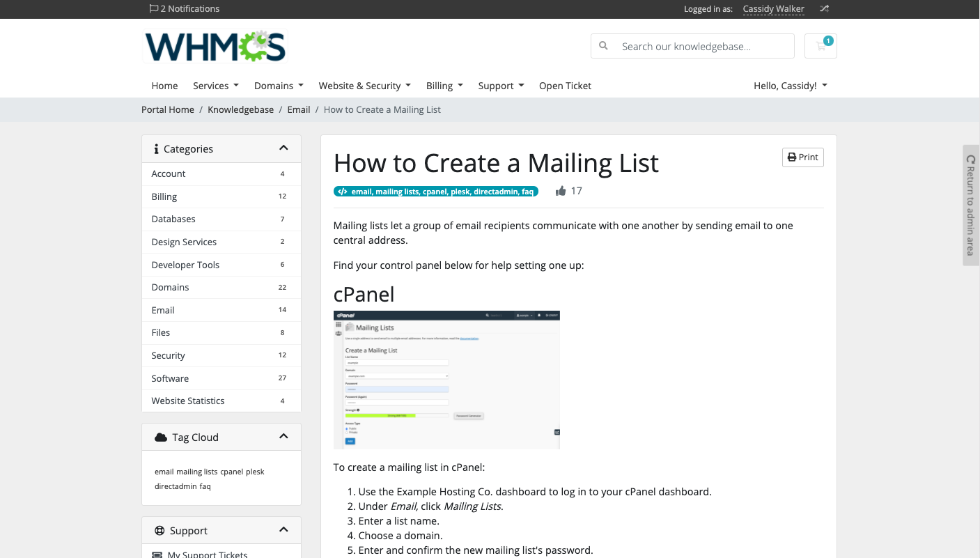Image resolution: width=980 pixels, height=558 pixels.
Task: Click 'plesk' tag in Tag Cloud
Action: pyautogui.click(x=255, y=472)
